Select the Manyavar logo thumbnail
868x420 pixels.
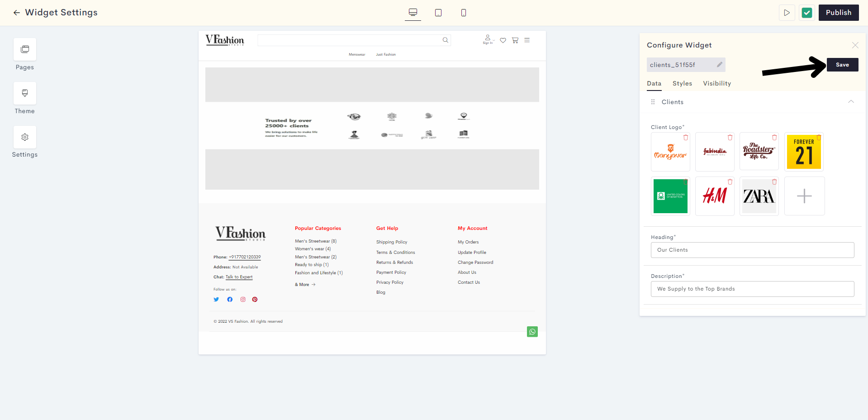tap(670, 153)
